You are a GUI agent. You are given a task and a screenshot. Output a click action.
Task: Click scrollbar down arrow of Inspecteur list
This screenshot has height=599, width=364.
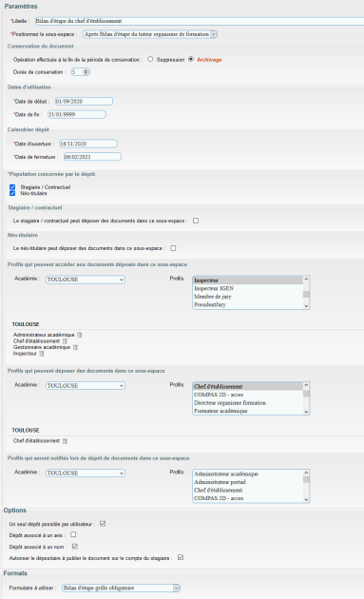pyautogui.click(x=306, y=305)
